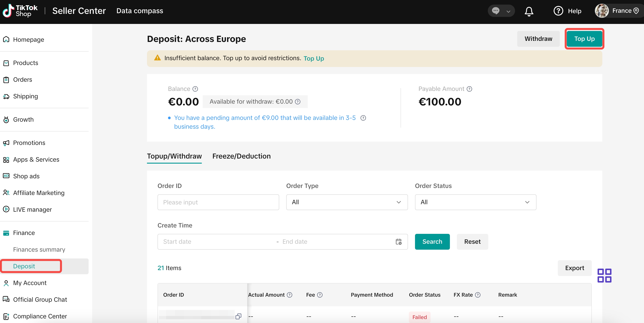Click the Actual Amount info icon
This screenshot has height=323, width=644.
coord(290,295)
